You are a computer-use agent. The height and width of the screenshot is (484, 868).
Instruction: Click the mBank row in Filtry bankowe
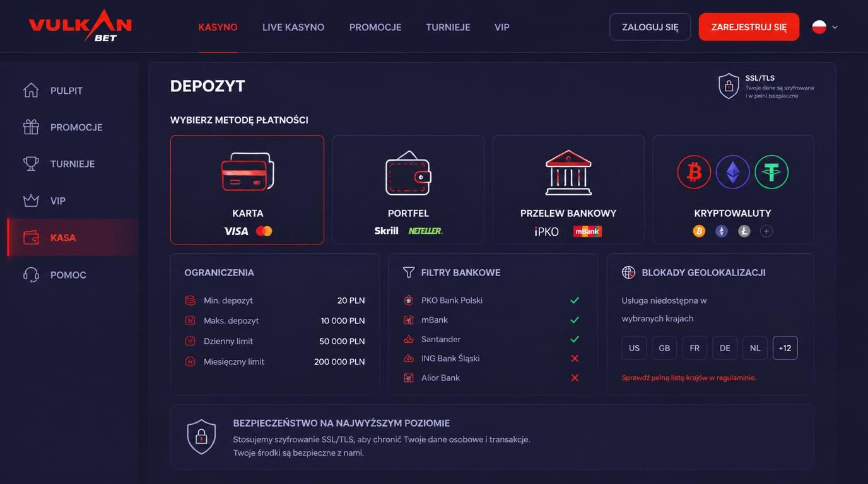(x=491, y=320)
